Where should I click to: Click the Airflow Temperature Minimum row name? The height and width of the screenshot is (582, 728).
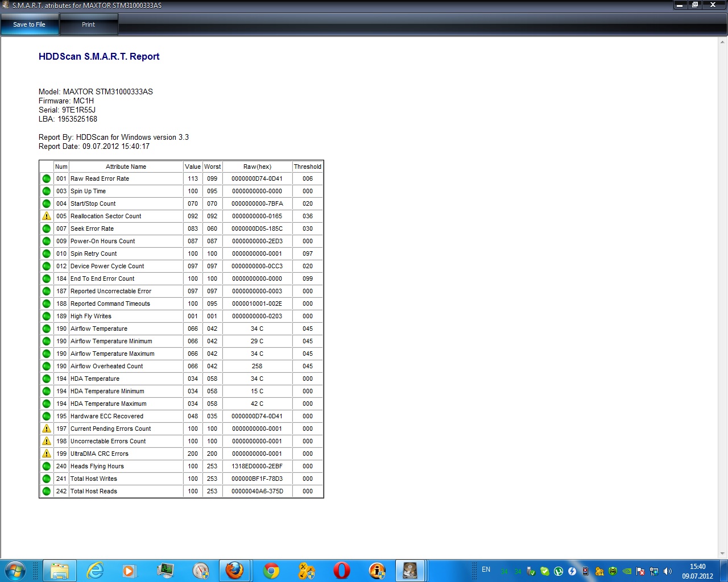point(111,341)
